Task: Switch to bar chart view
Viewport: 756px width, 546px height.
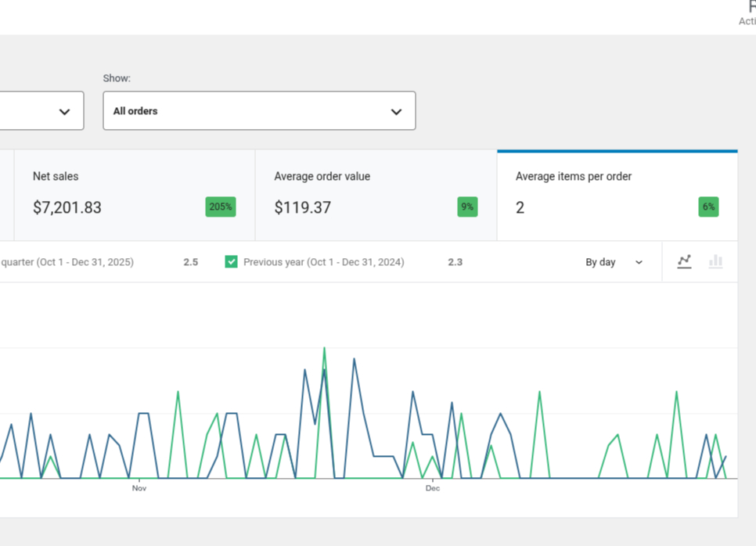Action: point(715,262)
